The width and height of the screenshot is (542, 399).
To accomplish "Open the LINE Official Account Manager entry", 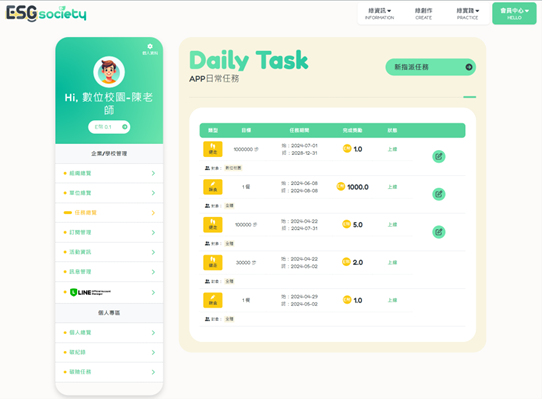I will click(x=109, y=293).
